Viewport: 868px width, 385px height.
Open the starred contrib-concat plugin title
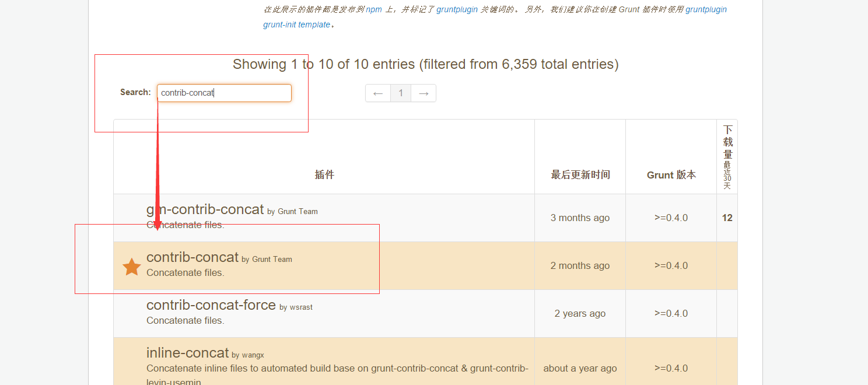pyautogui.click(x=192, y=257)
